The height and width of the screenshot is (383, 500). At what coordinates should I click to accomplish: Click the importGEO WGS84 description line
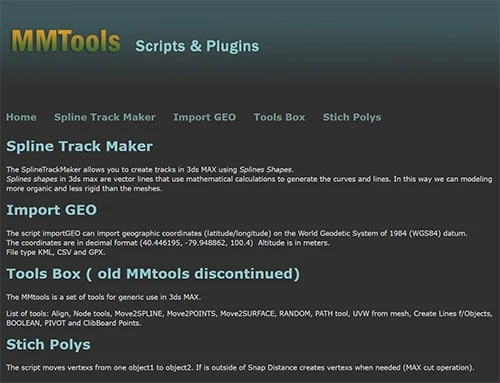(237, 233)
